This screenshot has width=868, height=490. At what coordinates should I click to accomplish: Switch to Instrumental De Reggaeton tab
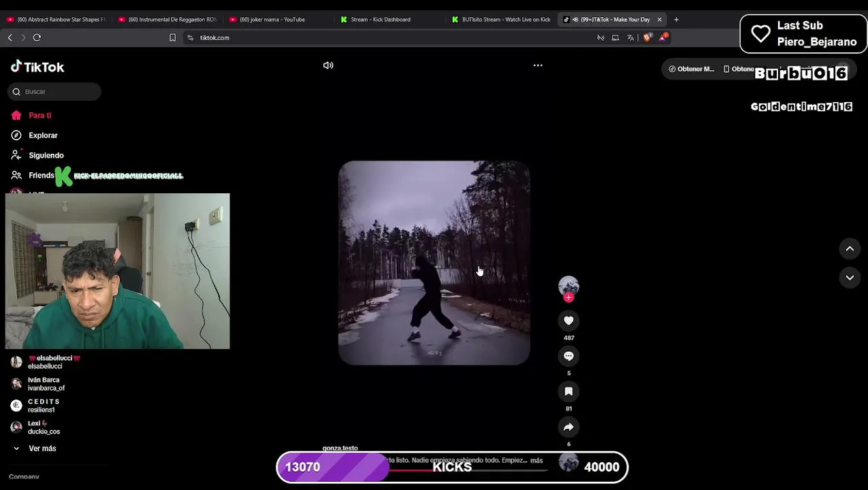[167, 20]
